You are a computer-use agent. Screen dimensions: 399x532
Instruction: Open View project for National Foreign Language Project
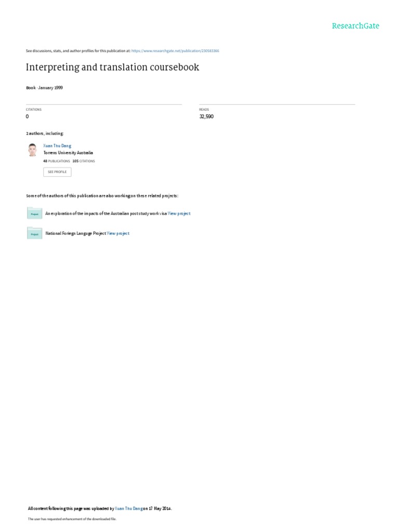[x=118, y=233]
